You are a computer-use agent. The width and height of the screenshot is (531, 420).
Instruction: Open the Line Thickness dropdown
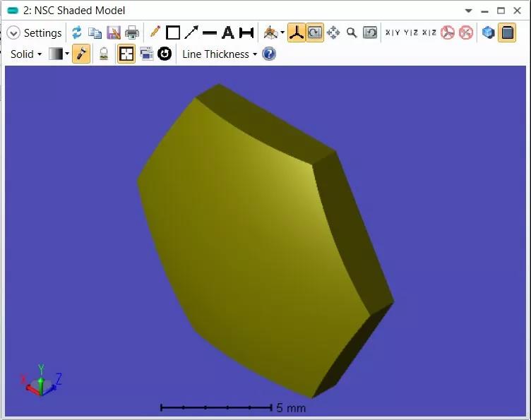[219, 54]
